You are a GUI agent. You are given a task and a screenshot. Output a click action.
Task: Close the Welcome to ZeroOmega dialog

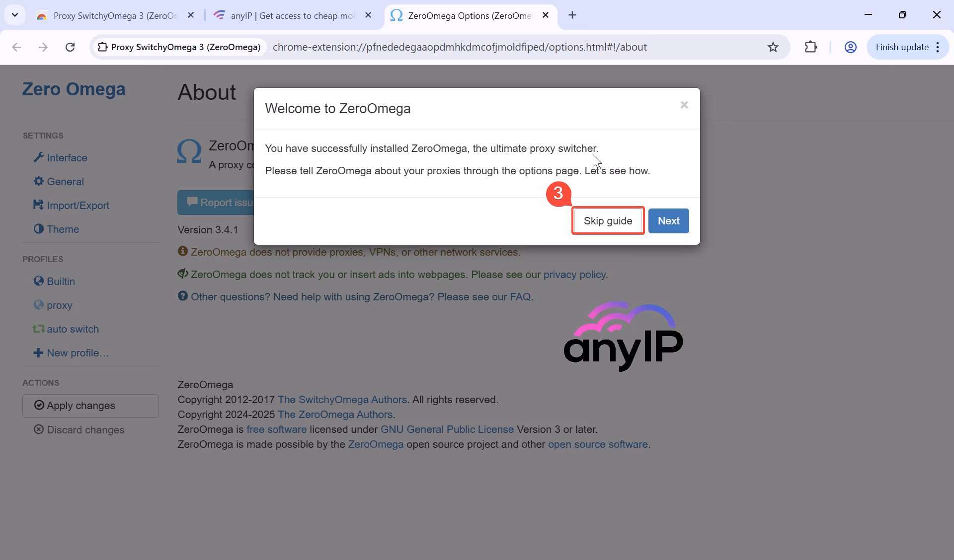pyautogui.click(x=684, y=105)
